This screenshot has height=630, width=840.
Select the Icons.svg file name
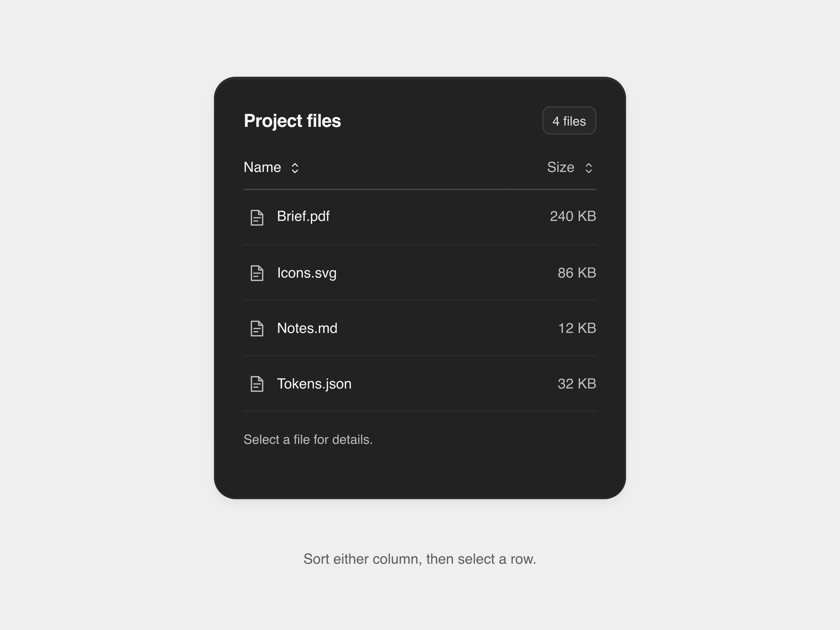point(307,273)
